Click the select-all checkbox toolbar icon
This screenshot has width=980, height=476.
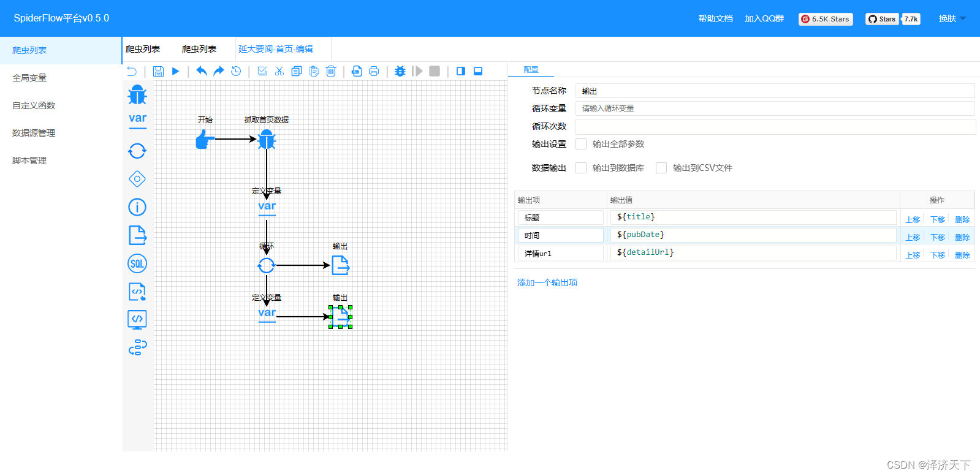[x=262, y=71]
